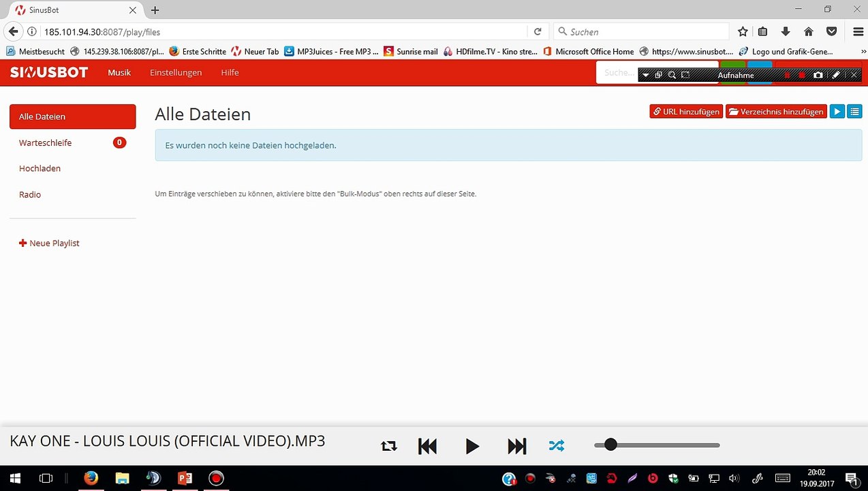Reload the page
The image size is (868, 491).
coord(538,31)
